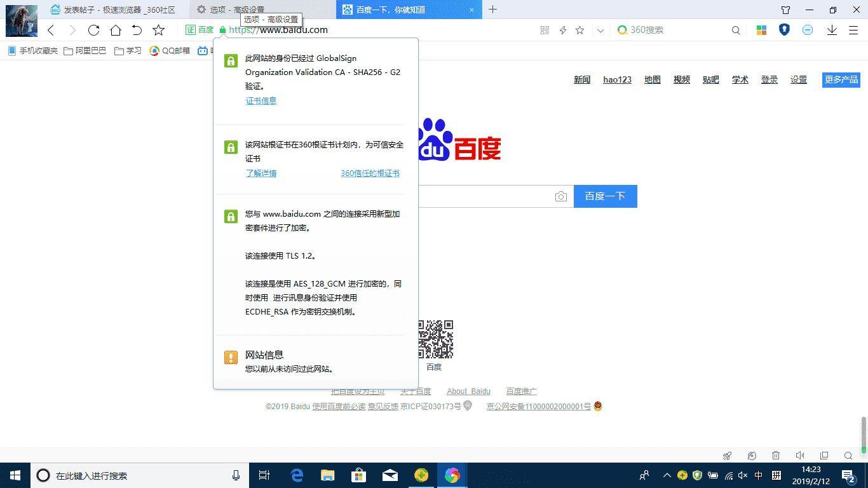868x488 pixels.
Task: Open File Explorer from the taskbar
Action: pyautogui.click(x=328, y=475)
